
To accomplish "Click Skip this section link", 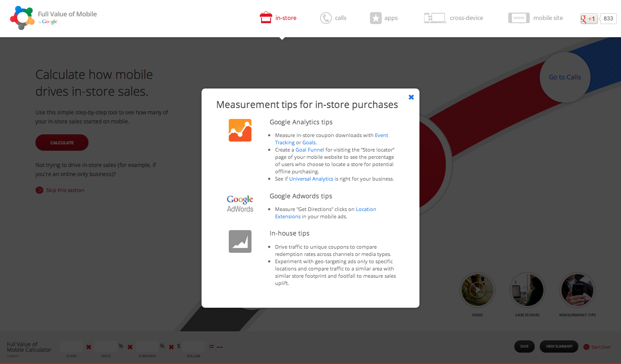I will click(x=65, y=190).
